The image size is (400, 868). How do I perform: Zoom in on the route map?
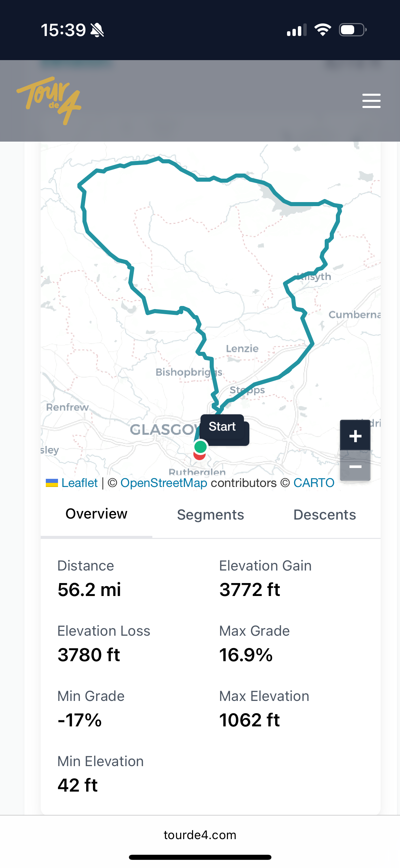click(355, 436)
